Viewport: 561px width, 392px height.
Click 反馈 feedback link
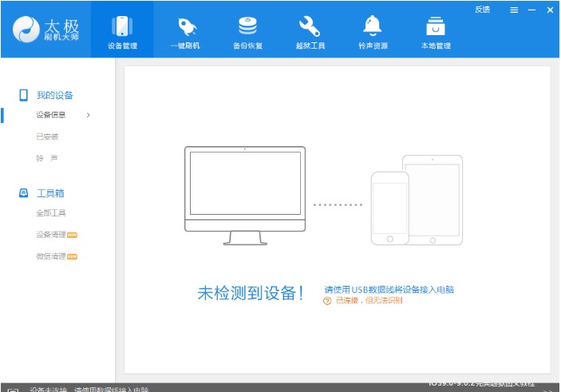click(482, 10)
